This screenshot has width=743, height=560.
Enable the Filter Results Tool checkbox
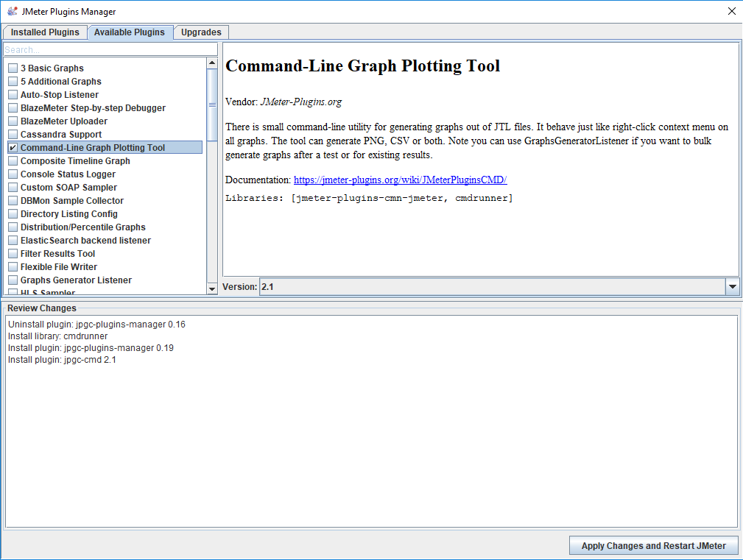pos(13,254)
